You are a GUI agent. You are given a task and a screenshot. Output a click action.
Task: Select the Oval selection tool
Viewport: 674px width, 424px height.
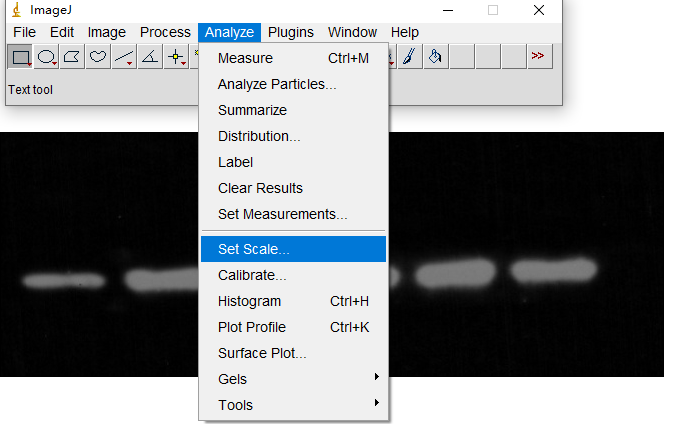(x=46, y=58)
